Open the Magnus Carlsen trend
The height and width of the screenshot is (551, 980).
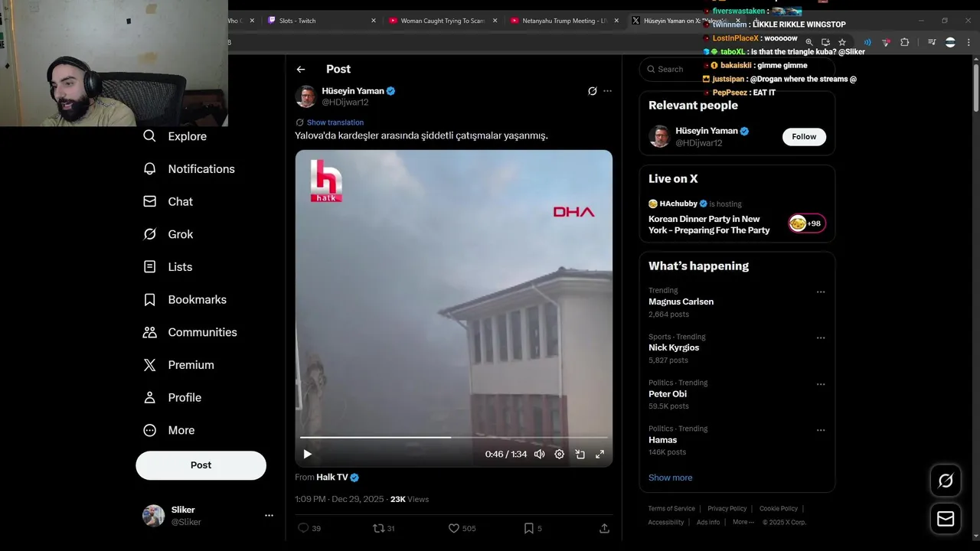pyautogui.click(x=681, y=302)
